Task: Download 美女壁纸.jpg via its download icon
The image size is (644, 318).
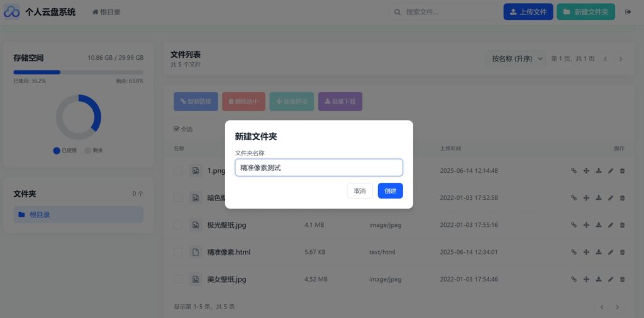Action: tap(599, 280)
